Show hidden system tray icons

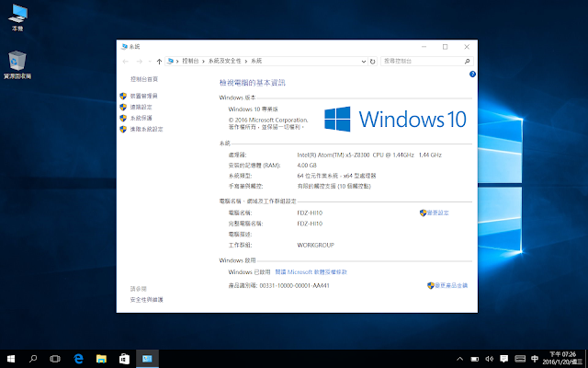(460, 359)
